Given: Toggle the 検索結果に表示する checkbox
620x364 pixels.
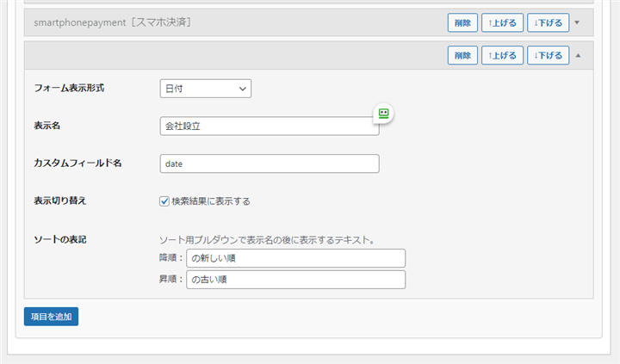Looking at the screenshot, I should pos(164,201).
